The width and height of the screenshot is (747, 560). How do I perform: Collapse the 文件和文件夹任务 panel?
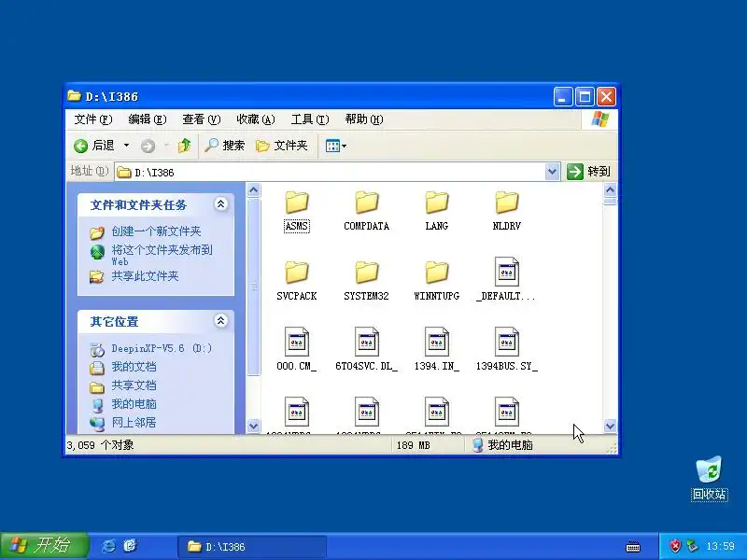point(221,204)
